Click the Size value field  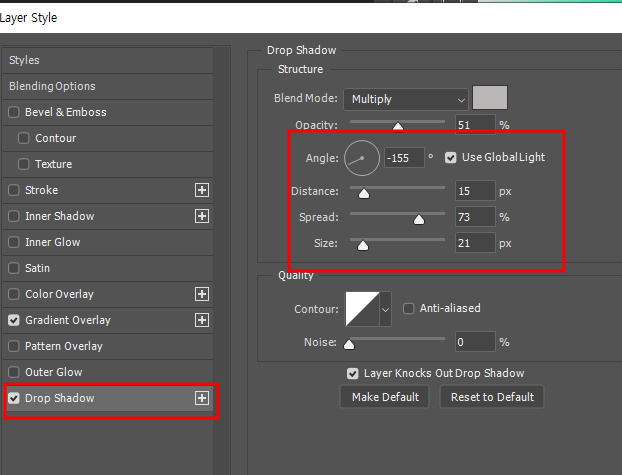tap(475, 243)
